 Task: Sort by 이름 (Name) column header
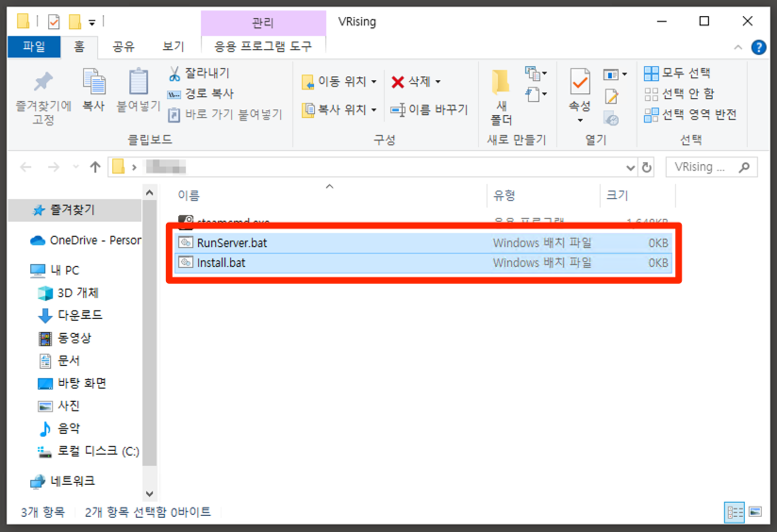tap(329, 195)
